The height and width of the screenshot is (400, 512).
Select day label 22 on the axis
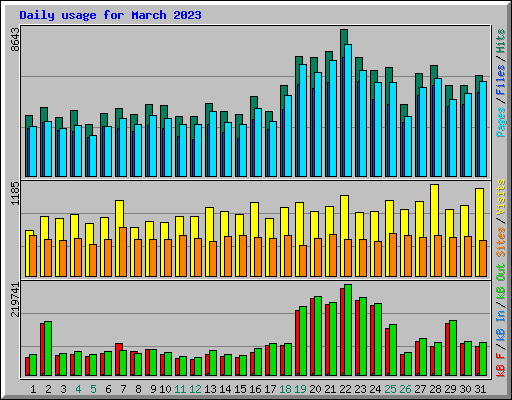[x=345, y=389]
